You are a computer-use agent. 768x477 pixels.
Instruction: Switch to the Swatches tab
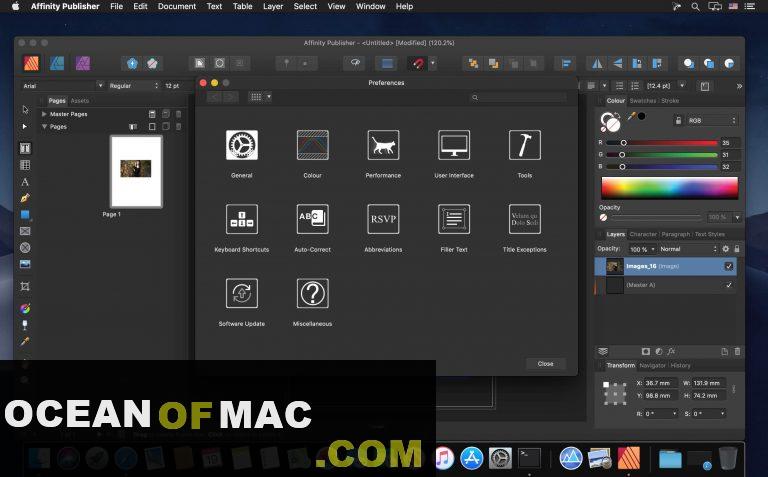(x=643, y=101)
